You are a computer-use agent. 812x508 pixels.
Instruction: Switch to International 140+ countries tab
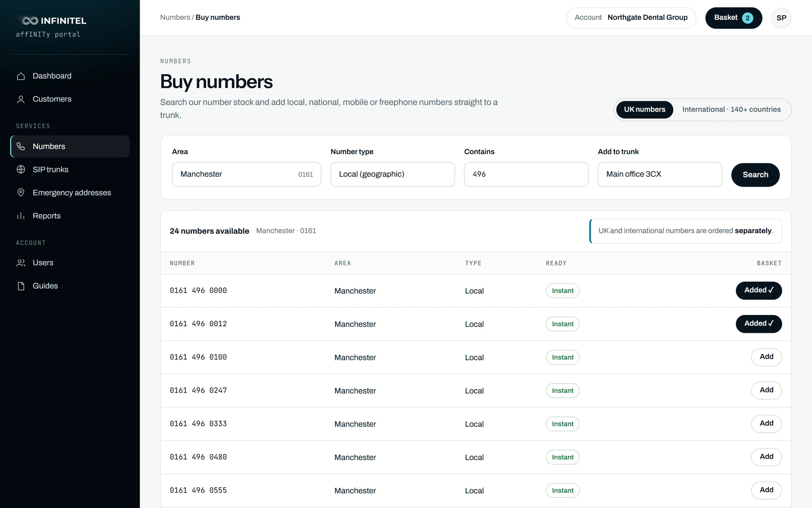coord(732,110)
